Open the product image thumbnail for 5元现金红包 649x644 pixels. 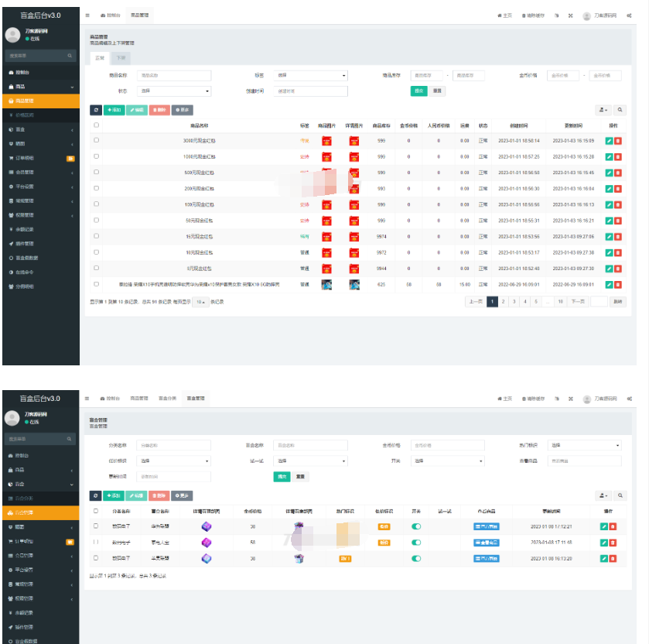pyautogui.click(x=326, y=269)
